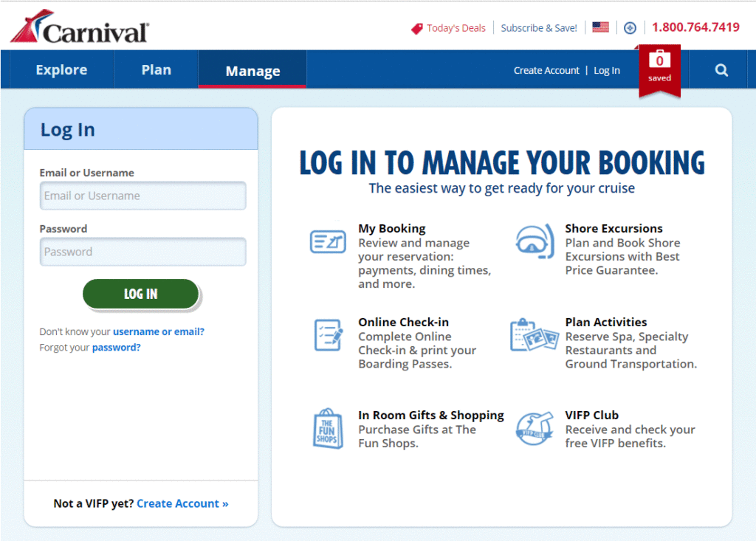This screenshot has height=541, width=756.
Task: Click 'The easiest way to get ready' subtitle
Action: [x=502, y=188]
